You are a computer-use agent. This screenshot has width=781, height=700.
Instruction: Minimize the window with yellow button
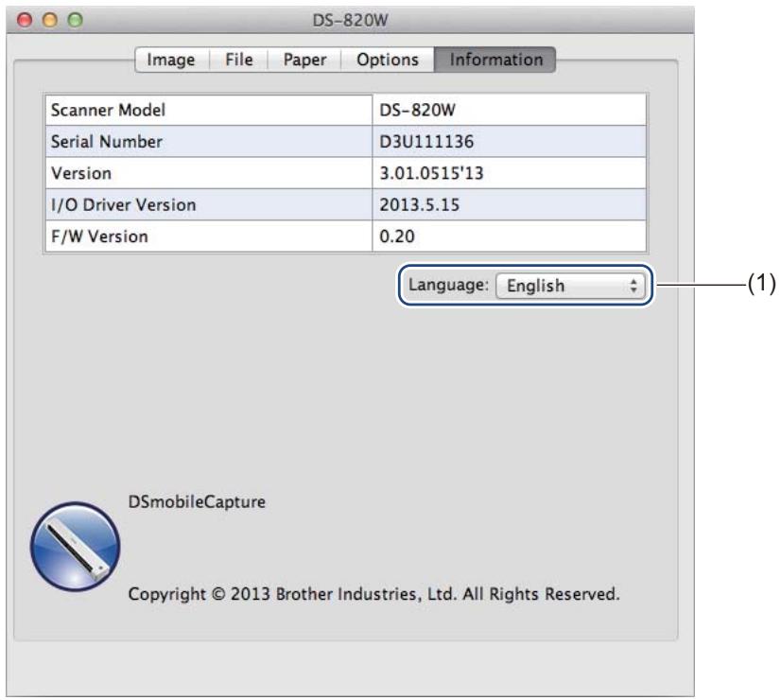pyautogui.click(x=50, y=20)
